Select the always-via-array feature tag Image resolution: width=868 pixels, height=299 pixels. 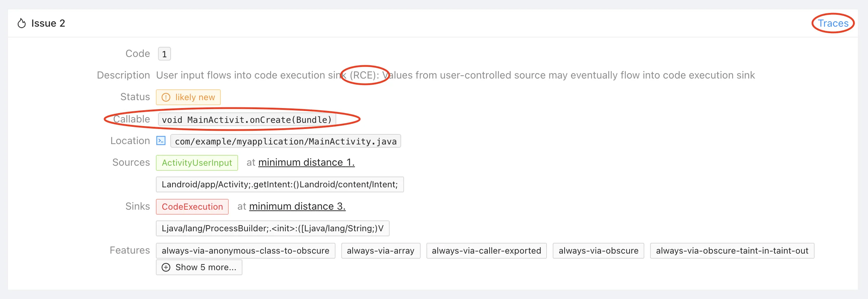[380, 251]
